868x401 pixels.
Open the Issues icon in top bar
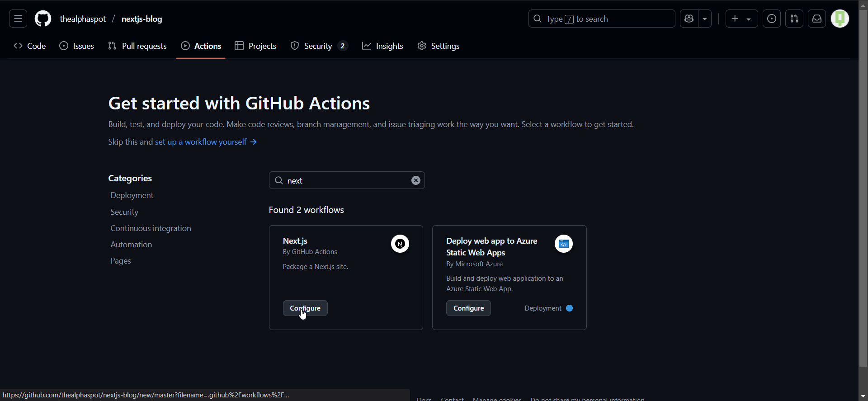(x=772, y=19)
